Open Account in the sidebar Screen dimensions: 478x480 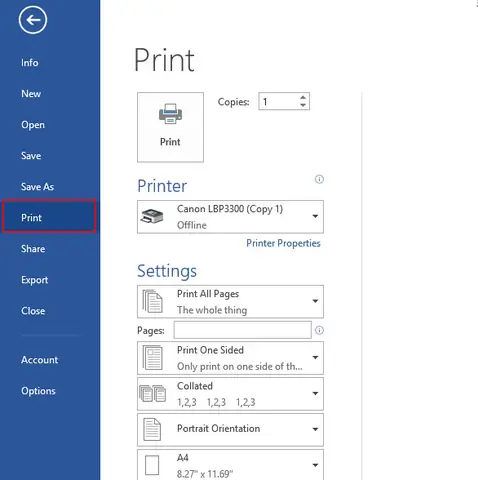click(39, 360)
